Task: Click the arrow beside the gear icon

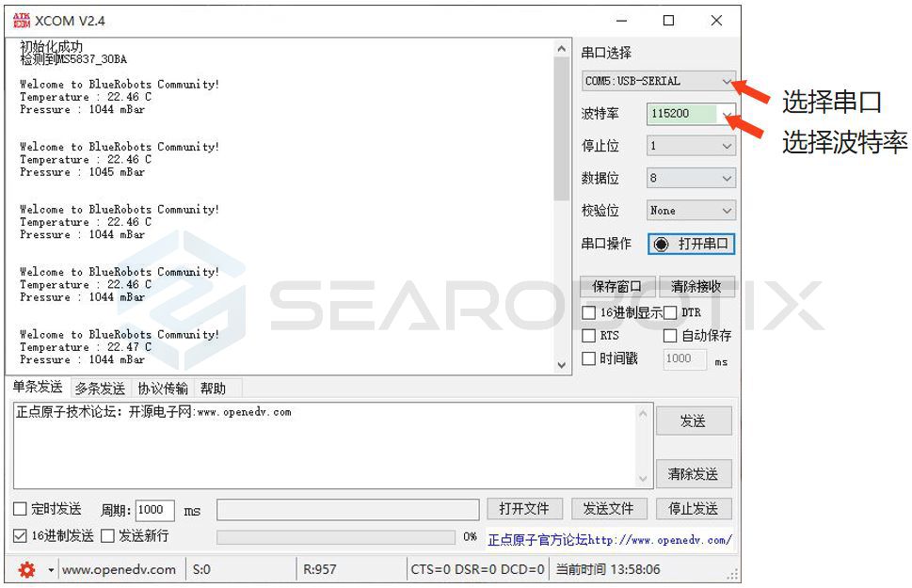Action: tap(51, 570)
